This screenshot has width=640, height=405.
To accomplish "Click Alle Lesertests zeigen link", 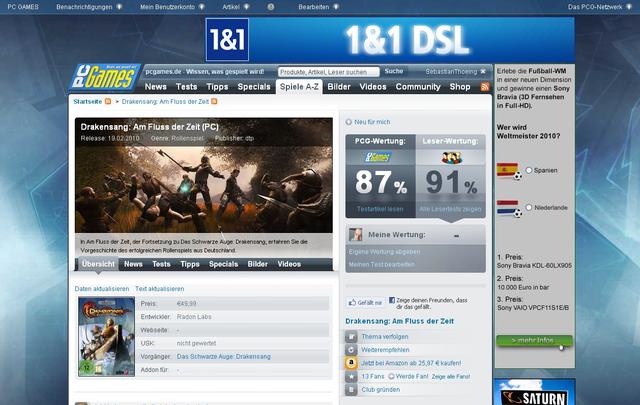I will [x=451, y=209].
